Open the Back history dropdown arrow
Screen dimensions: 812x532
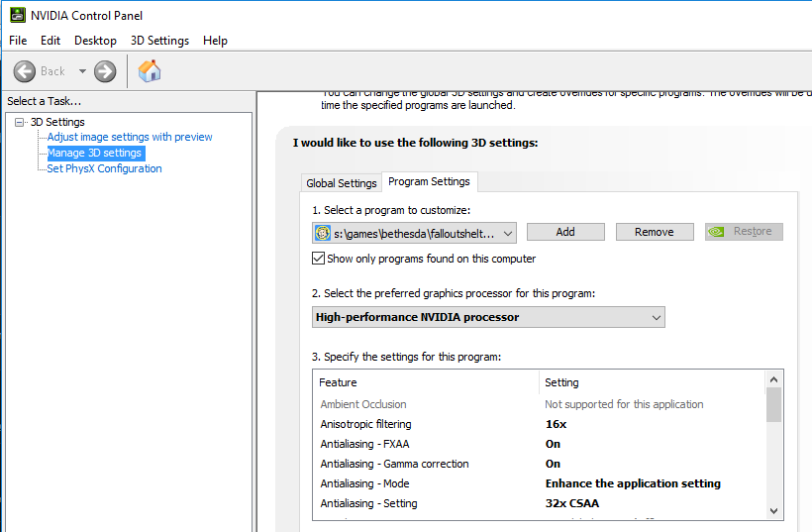coord(82,71)
